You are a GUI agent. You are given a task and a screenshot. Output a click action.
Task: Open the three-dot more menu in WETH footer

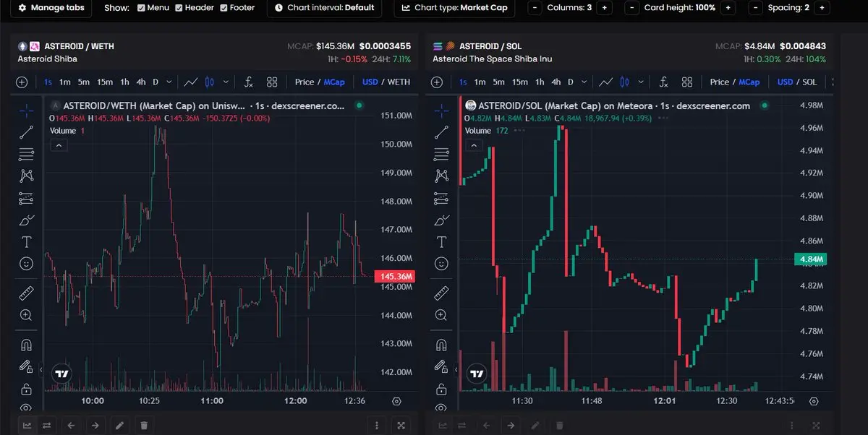[377, 426]
